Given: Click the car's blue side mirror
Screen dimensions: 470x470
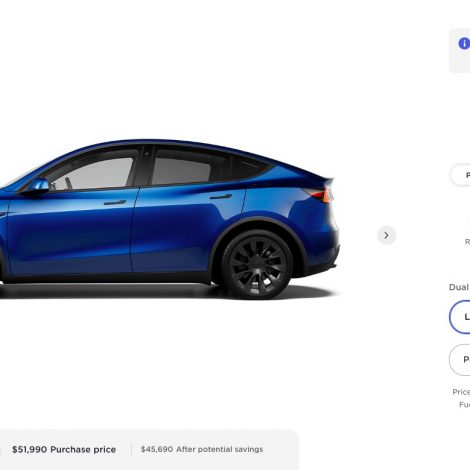Looking at the screenshot, I should click(39, 185).
